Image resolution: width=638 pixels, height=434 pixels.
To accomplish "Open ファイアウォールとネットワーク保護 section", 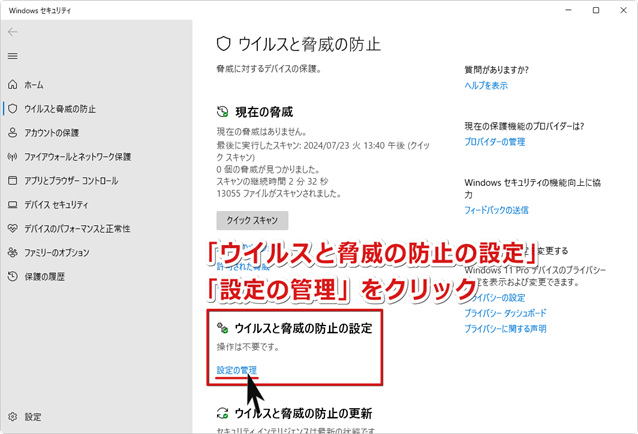I will tap(77, 157).
